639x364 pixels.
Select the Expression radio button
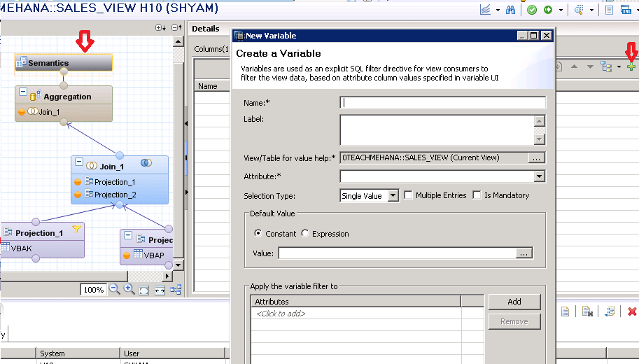(x=305, y=233)
